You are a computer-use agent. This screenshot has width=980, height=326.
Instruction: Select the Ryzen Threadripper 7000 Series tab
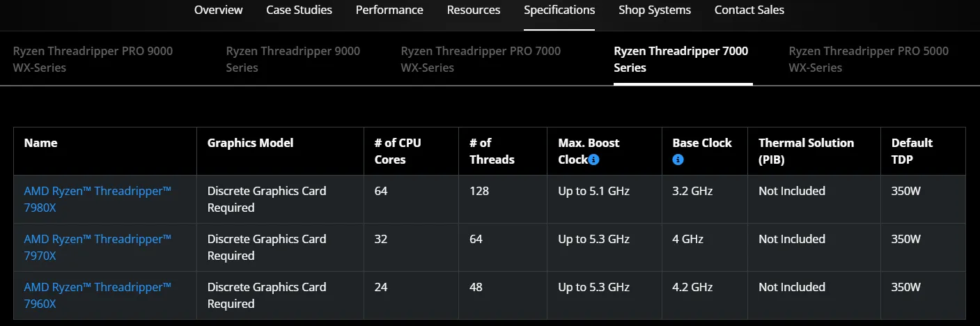[x=681, y=59]
